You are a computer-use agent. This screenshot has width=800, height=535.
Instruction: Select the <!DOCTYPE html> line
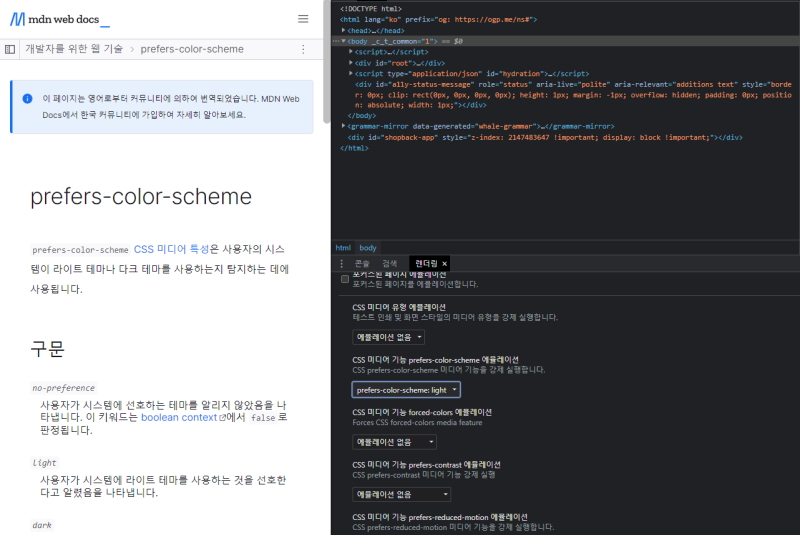pos(371,9)
